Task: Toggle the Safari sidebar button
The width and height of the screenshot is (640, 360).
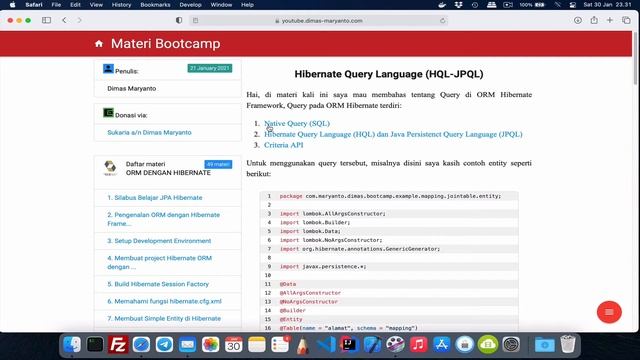Action: (x=47, y=20)
